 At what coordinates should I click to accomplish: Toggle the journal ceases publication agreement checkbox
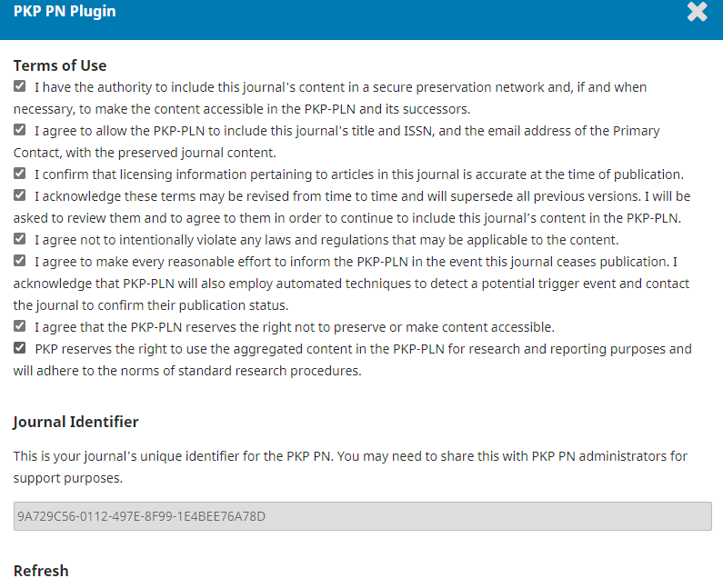[19, 261]
